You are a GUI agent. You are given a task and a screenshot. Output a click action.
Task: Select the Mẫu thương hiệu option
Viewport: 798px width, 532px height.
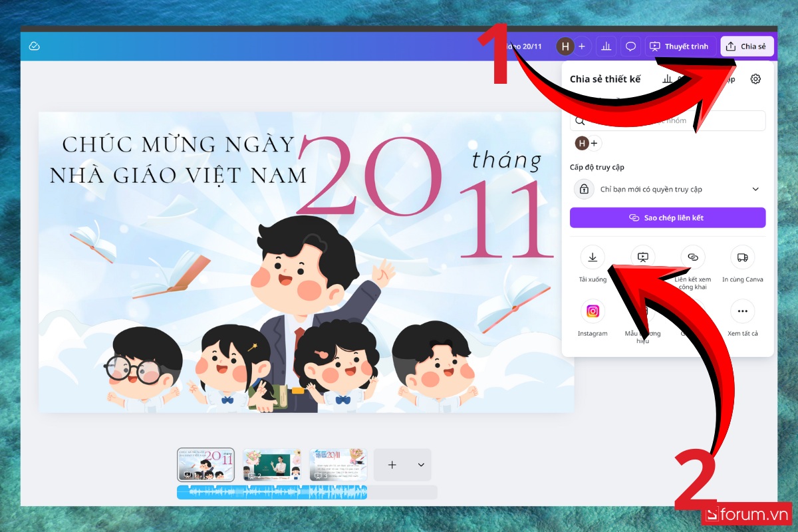pyautogui.click(x=642, y=311)
